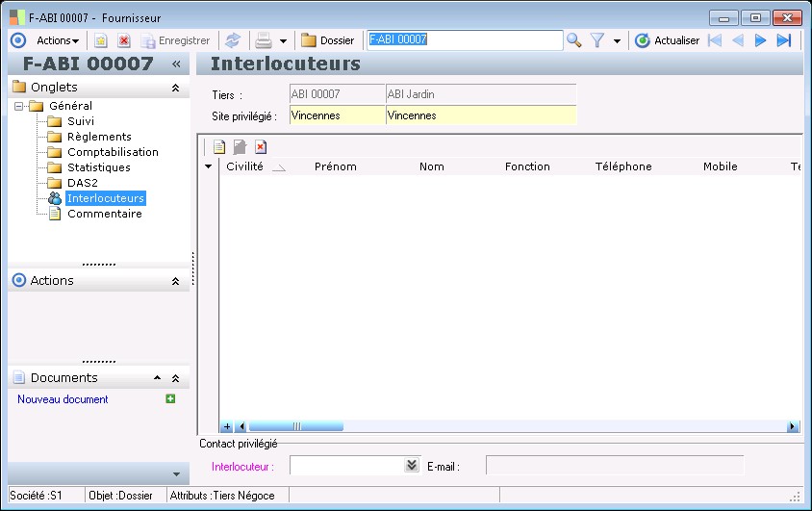Sort by Téléphone column header
The height and width of the screenshot is (511, 812).
coord(623,166)
